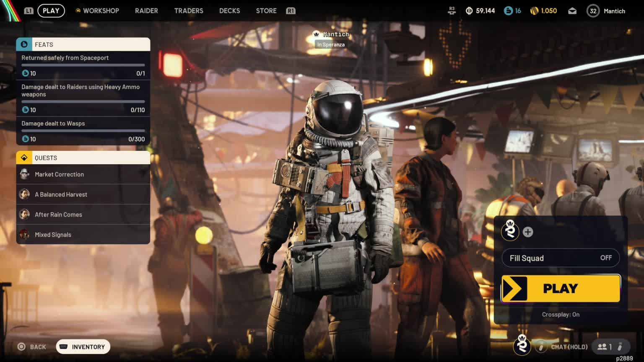644x362 pixels.
Task: Switch to the Raider tab
Action: pyautogui.click(x=146, y=10)
